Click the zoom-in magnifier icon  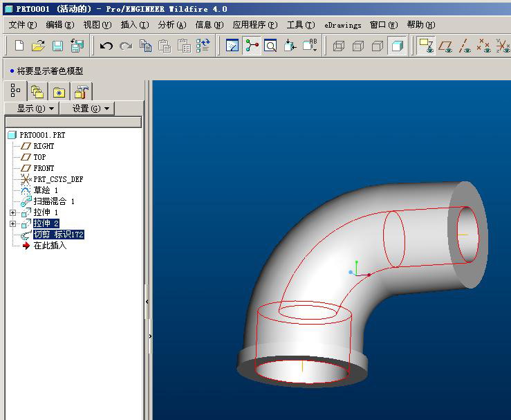click(x=270, y=46)
